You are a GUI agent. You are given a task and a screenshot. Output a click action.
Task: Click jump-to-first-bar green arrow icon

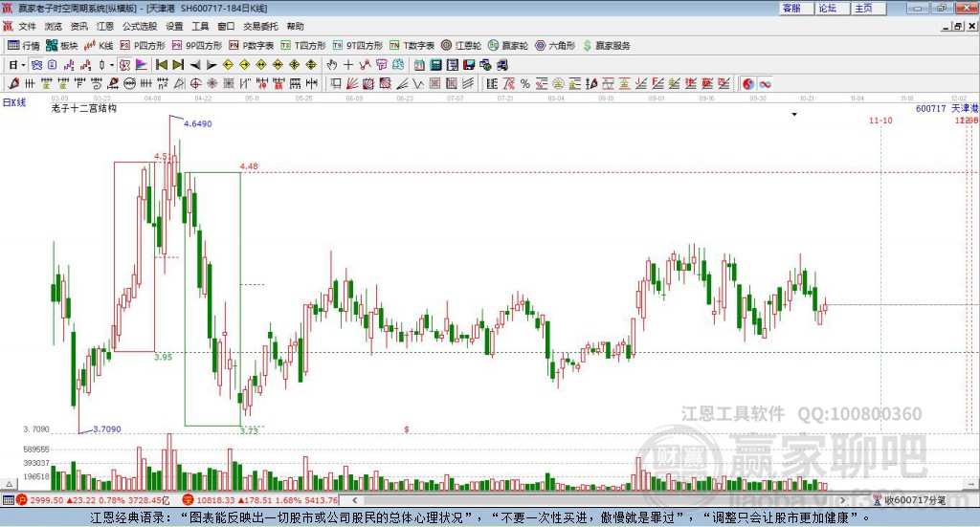click(161, 65)
